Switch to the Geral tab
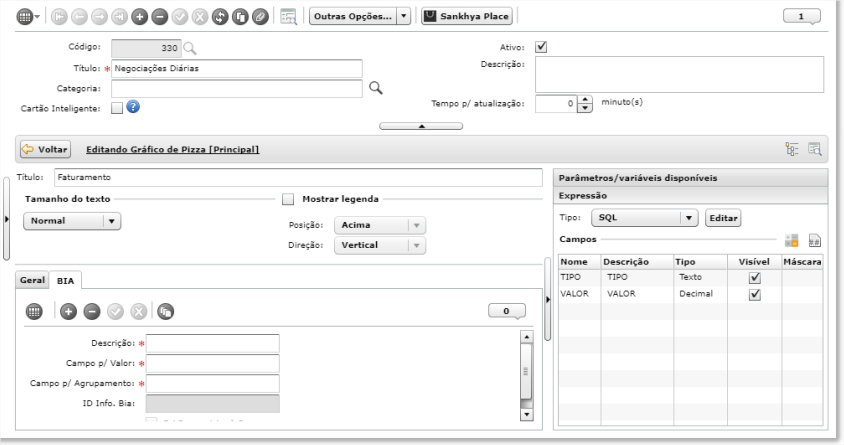This screenshot has height=445, width=844. [32, 280]
